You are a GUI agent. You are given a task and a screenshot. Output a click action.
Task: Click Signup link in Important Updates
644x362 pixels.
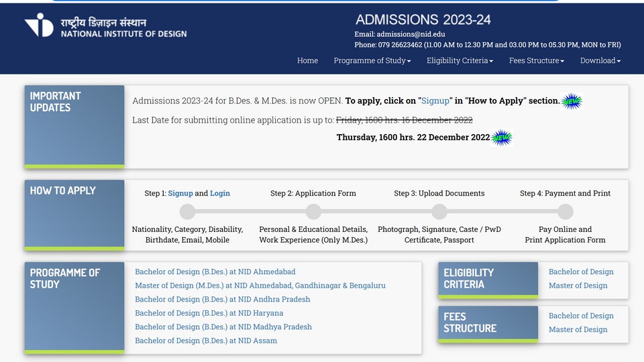[x=435, y=101]
